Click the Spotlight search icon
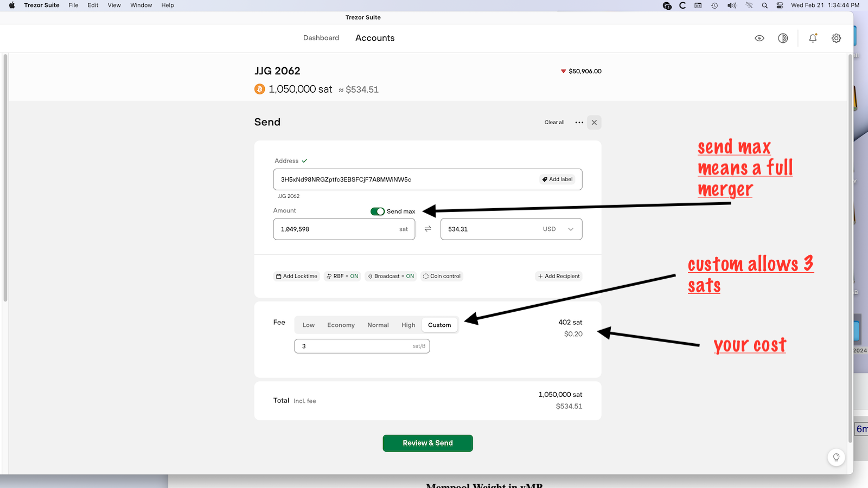This screenshot has height=488, width=868. coord(764,5)
